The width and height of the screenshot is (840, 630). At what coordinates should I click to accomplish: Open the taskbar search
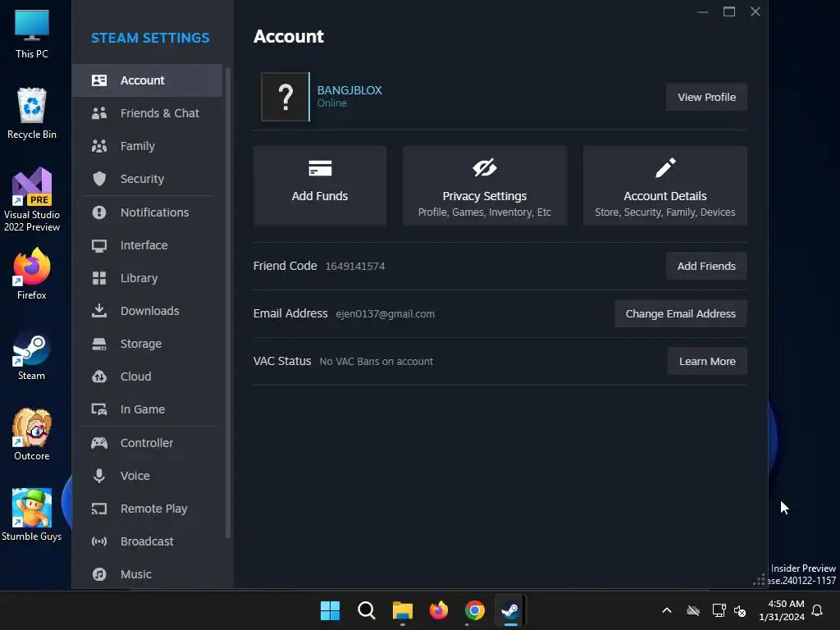pyautogui.click(x=367, y=610)
